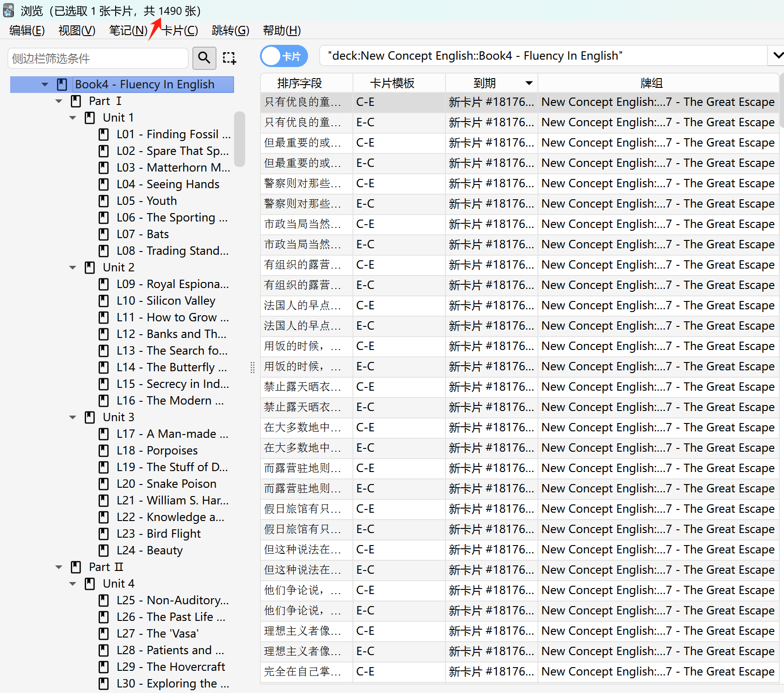This screenshot has height=693, width=784.
Task: Click deck icon beside Book4 - Fluency In English
Action: 62,84
